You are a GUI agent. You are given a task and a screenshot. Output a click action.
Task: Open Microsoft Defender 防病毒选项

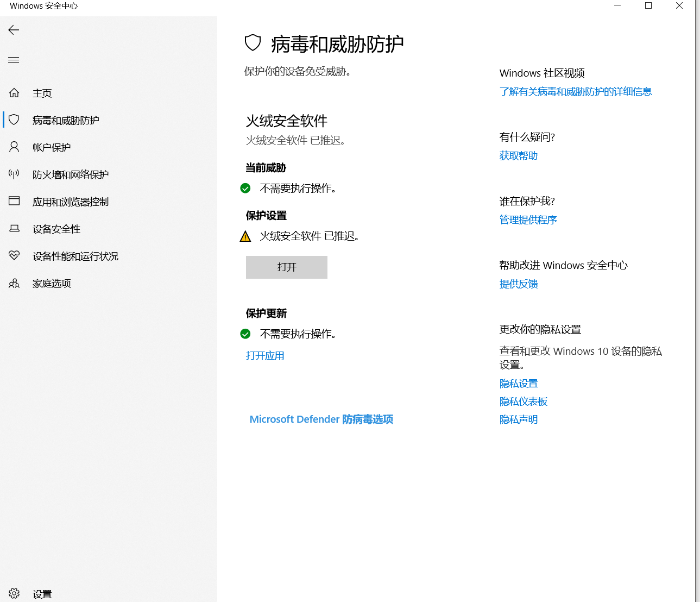click(321, 419)
